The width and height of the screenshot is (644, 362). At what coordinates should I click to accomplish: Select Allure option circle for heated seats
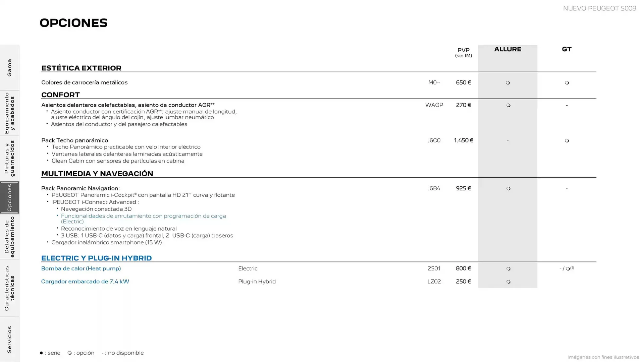click(508, 105)
